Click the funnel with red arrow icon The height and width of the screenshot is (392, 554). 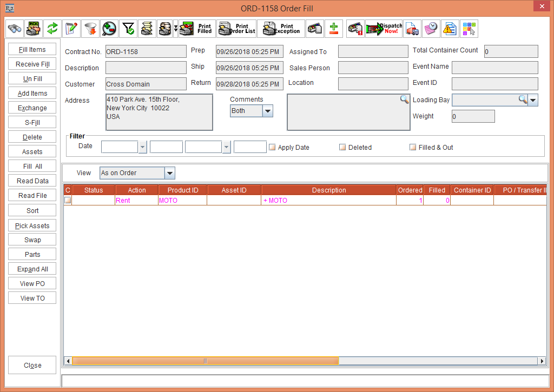(90, 29)
